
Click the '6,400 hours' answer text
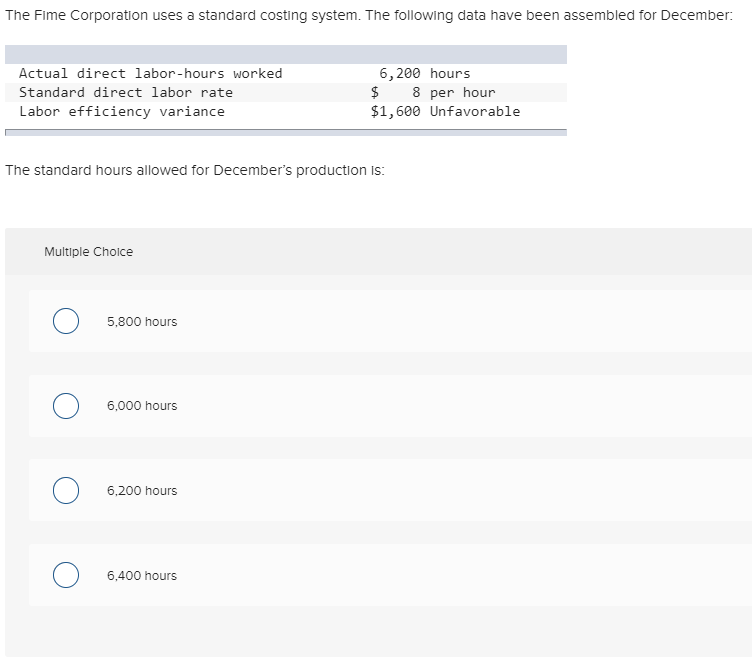coord(142,575)
